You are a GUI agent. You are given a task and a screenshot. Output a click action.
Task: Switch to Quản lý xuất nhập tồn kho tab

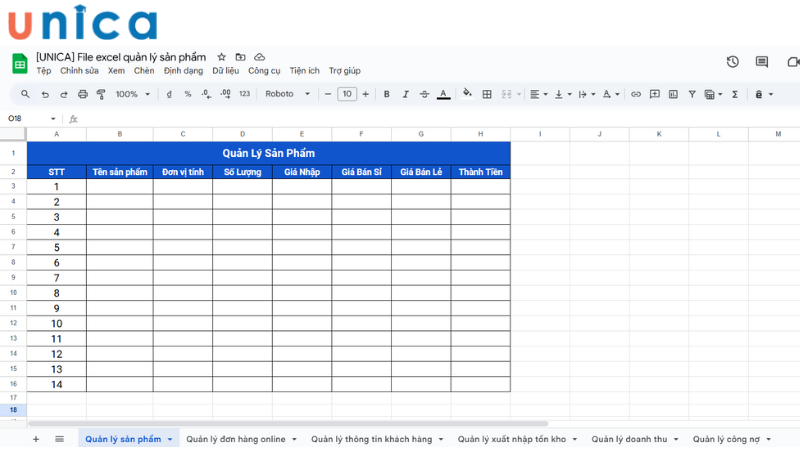pyautogui.click(x=512, y=439)
